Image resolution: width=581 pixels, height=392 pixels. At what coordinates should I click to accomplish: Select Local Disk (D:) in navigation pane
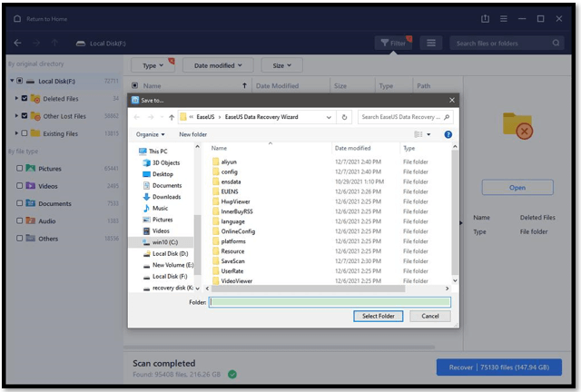165,253
